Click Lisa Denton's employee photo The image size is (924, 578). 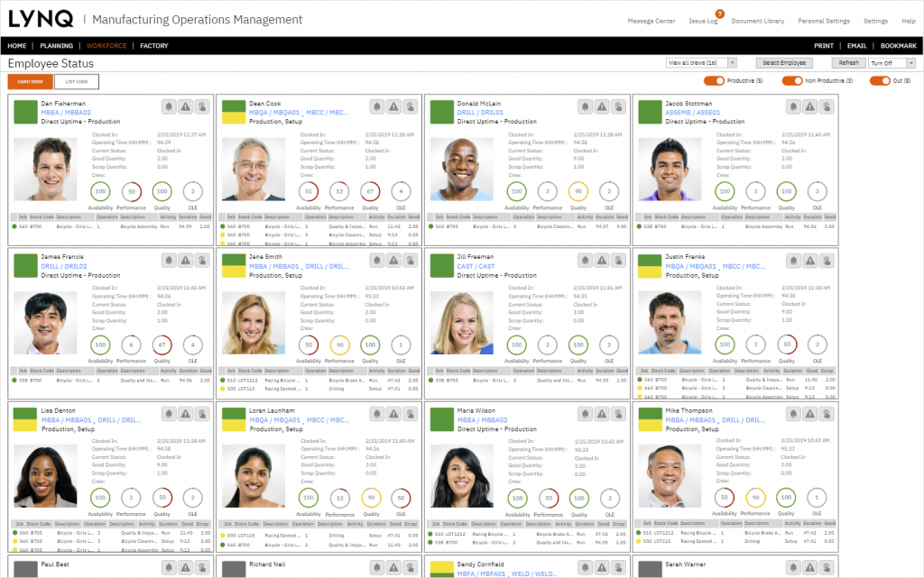coord(45,476)
